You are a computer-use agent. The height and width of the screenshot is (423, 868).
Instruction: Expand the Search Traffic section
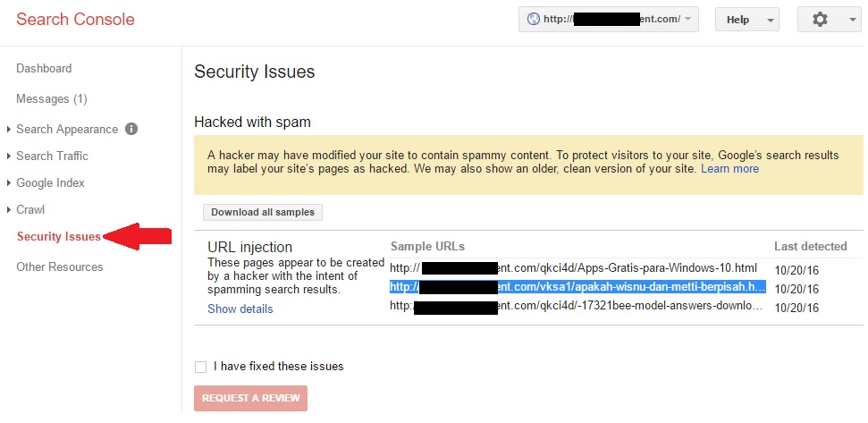point(52,157)
